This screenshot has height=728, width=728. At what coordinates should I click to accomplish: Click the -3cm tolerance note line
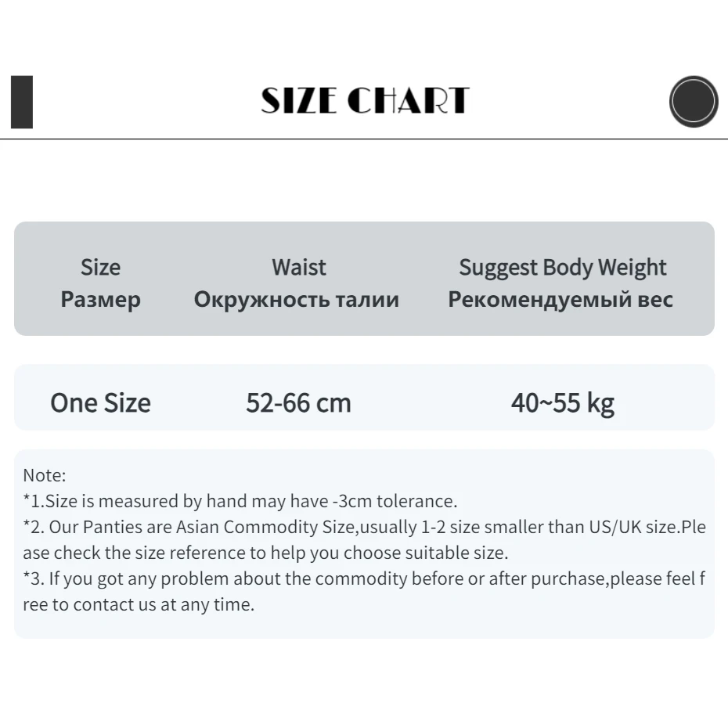tap(240, 501)
